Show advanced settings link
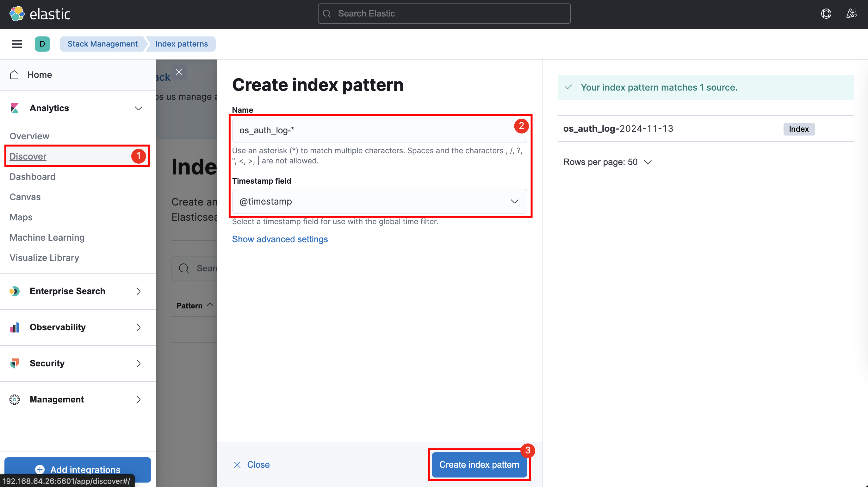The width and height of the screenshot is (868, 487). point(280,239)
